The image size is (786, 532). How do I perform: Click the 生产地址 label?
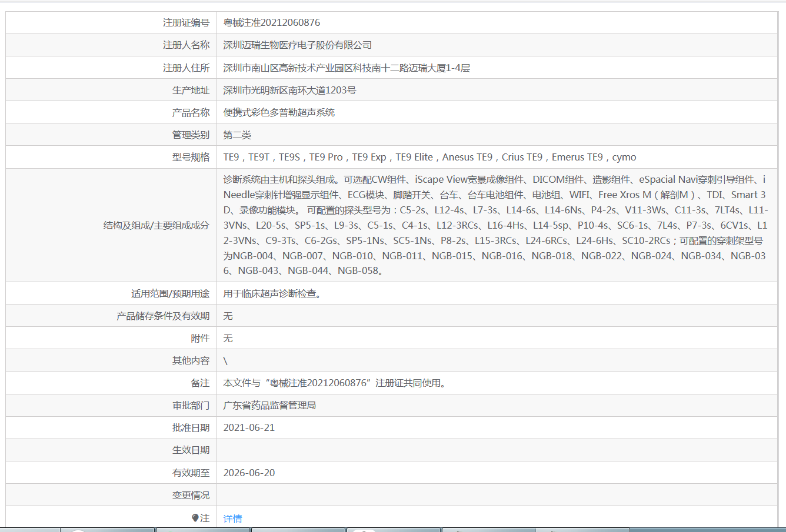(x=191, y=90)
